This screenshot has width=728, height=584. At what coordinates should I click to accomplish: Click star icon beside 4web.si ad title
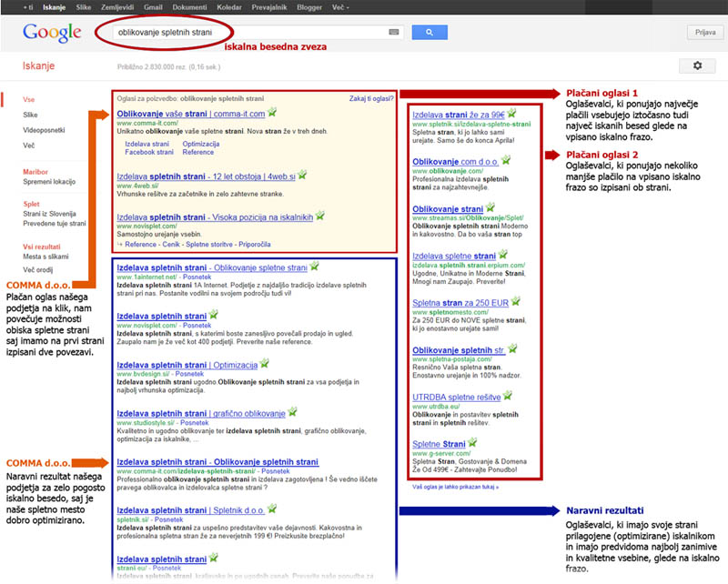click(x=302, y=175)
